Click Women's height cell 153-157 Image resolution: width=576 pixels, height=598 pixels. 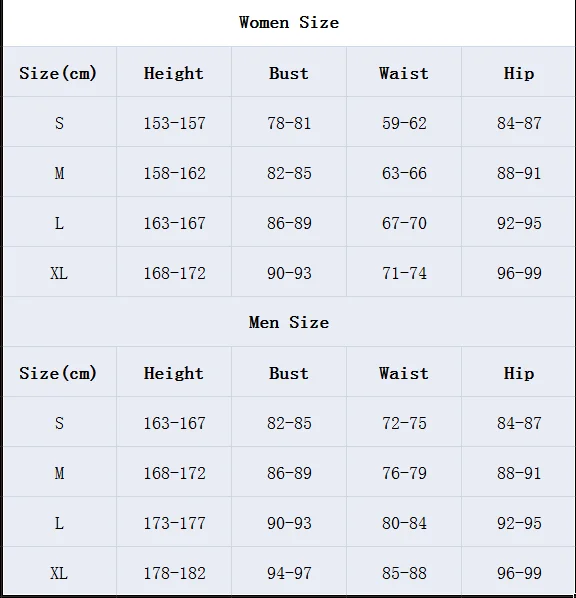pos(174,123)
